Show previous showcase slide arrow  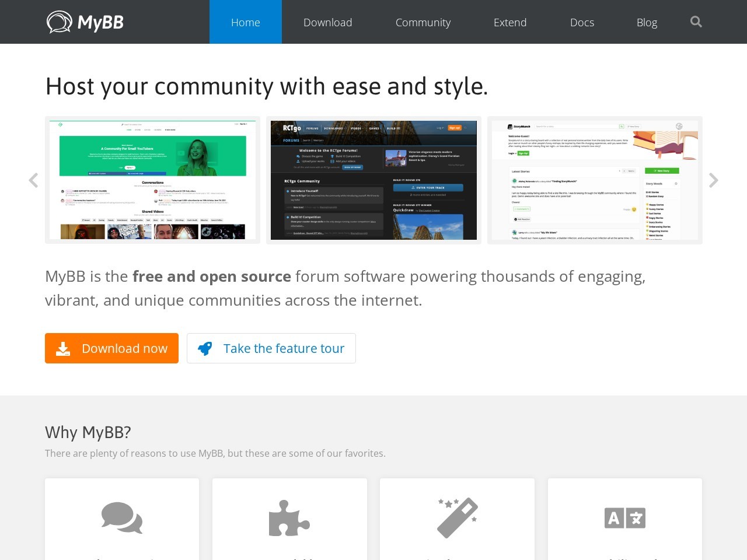(34, 180)
